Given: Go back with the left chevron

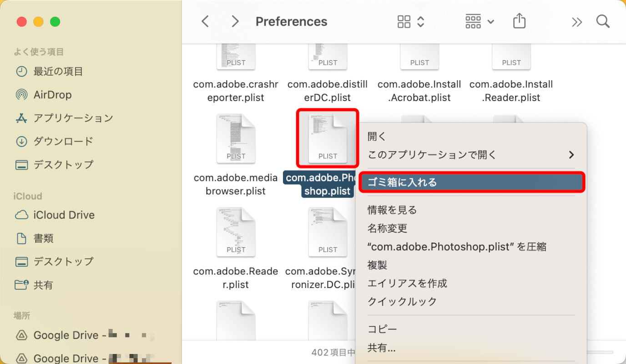Looking at the screenshot, I should 205,21.
